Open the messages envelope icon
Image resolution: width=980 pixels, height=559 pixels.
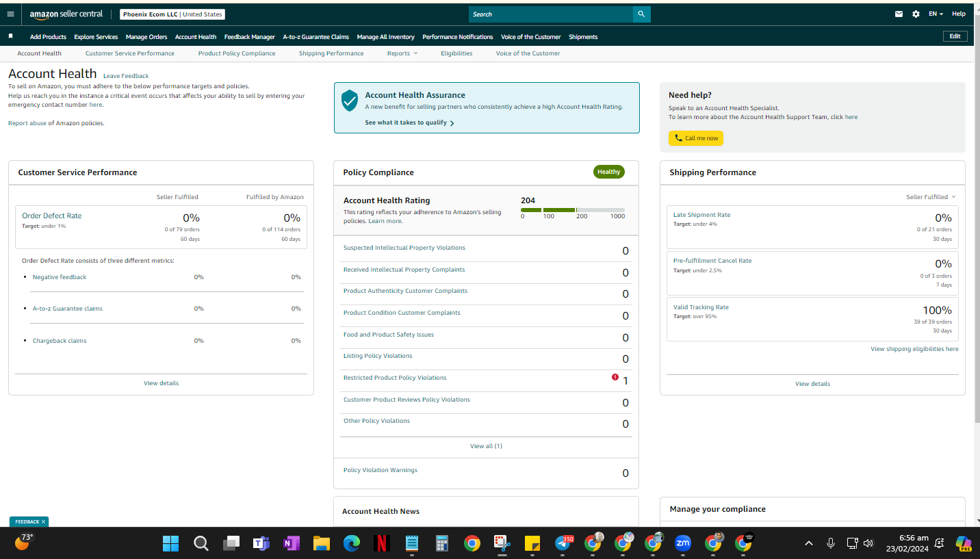pos(899,14)
